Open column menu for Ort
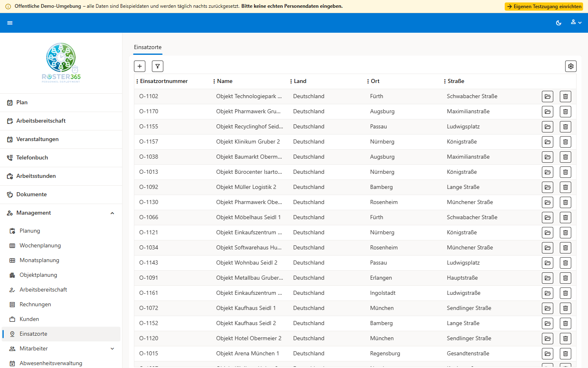The image size is (588, 368). coord(368,81)
